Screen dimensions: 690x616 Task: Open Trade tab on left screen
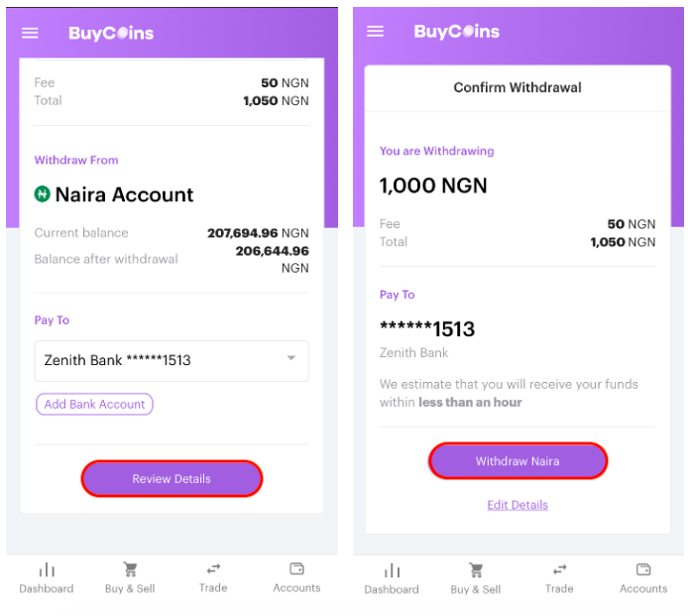click(213, 578)
